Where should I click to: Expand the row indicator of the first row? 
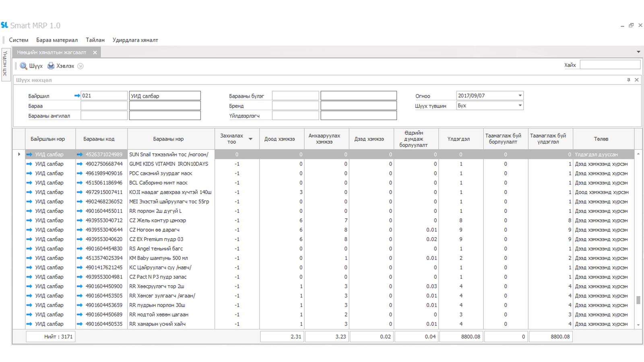[x=19, y=154]
